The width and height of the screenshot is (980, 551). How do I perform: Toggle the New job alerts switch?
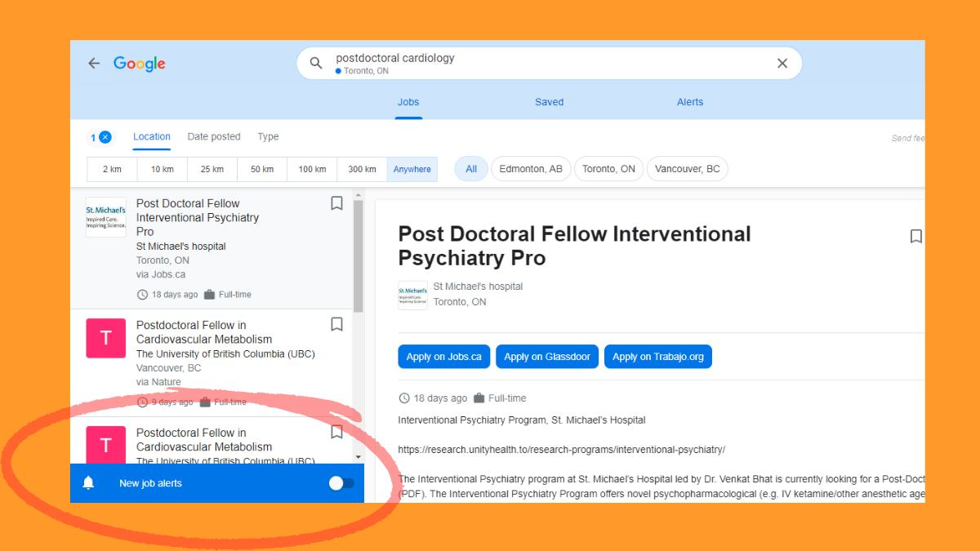click(341, 483)
